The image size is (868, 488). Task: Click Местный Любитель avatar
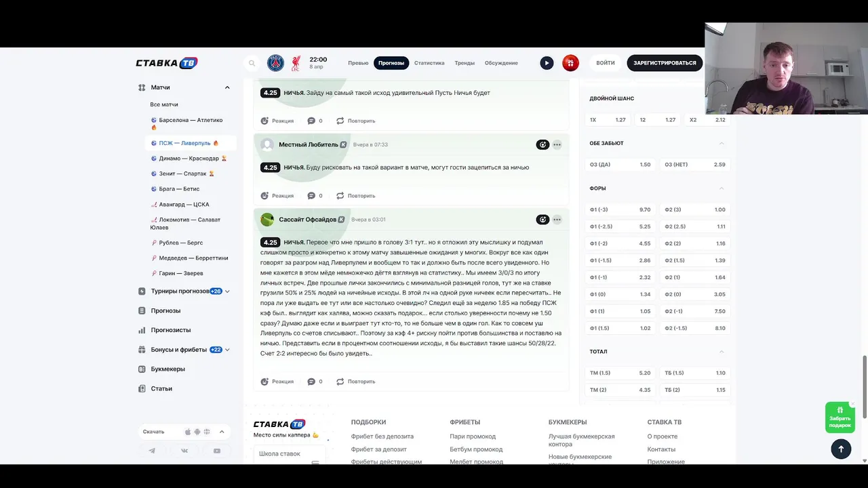[x=267, y=144]
